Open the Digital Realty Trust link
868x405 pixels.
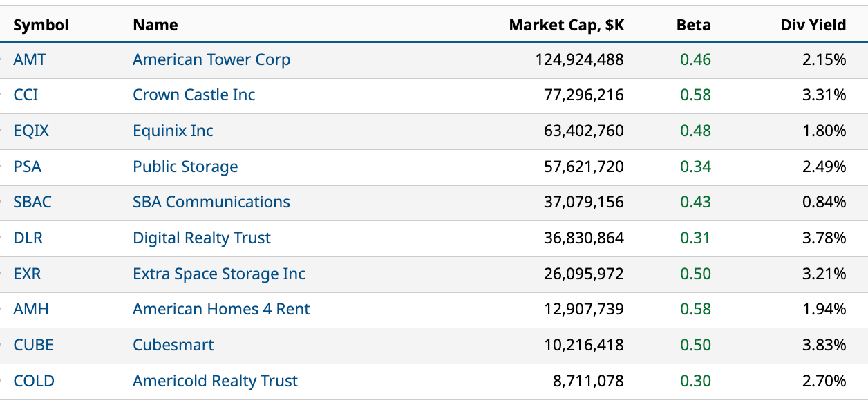(202, 238)
